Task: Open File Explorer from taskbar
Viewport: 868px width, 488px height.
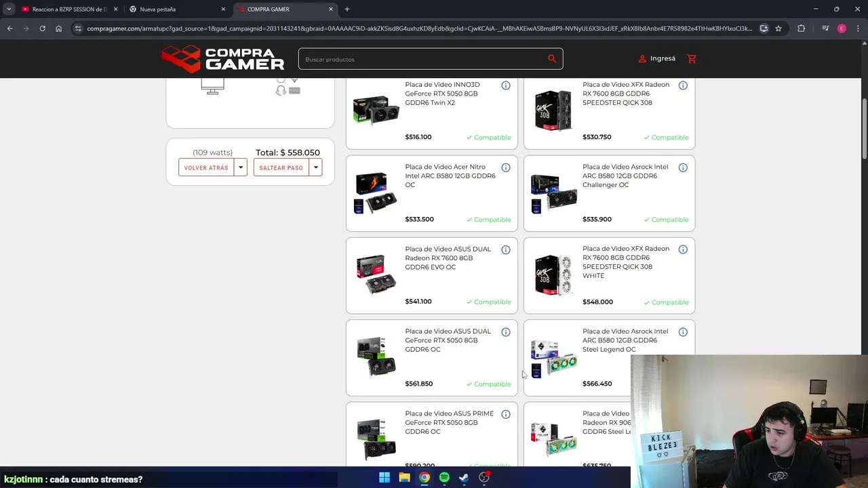Action: pyautogui.click(x=404, y=478)
